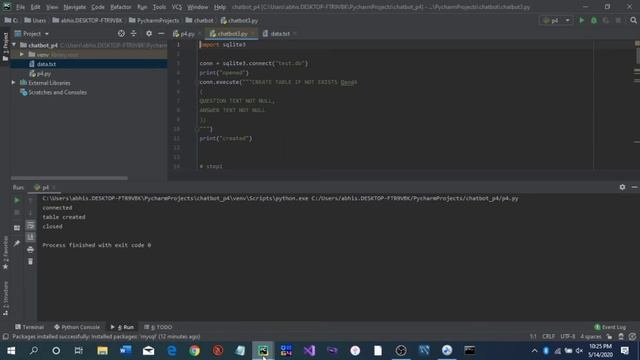Open the Navigate menu
This screenshot has width=640, height=360.
click(75, 7)
